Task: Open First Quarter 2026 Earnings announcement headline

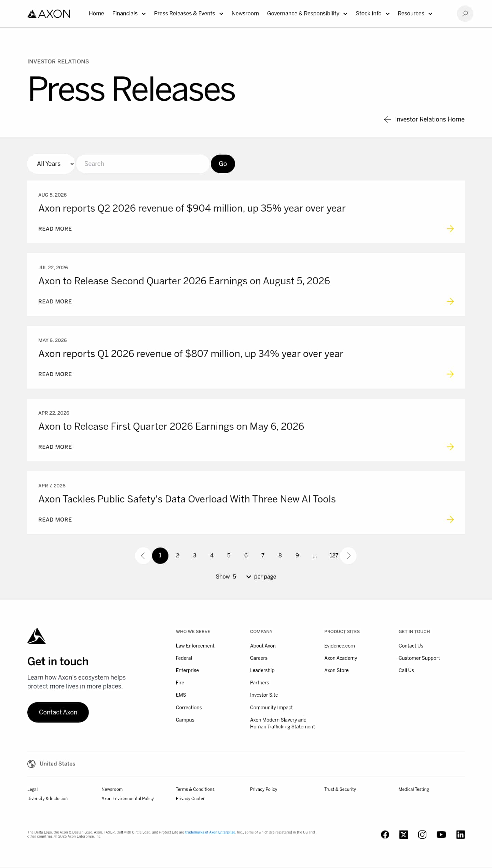Action: pyautogui.click(x=171, y=426)
